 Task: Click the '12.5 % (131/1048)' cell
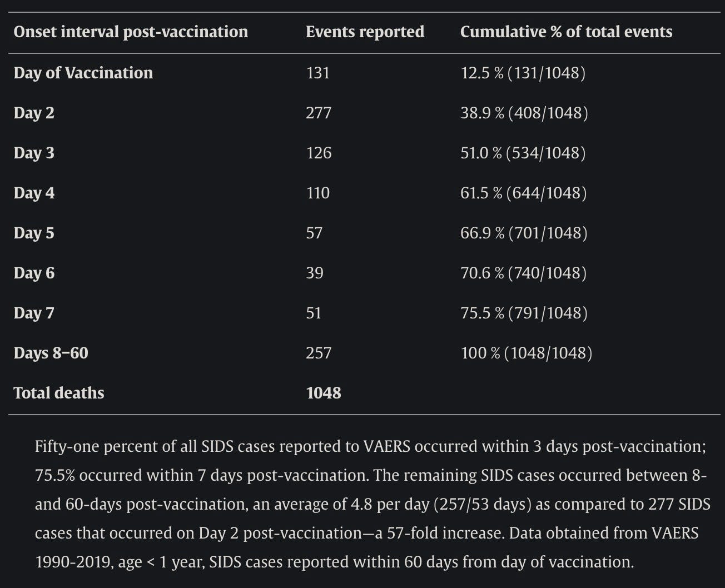point(523,73)
